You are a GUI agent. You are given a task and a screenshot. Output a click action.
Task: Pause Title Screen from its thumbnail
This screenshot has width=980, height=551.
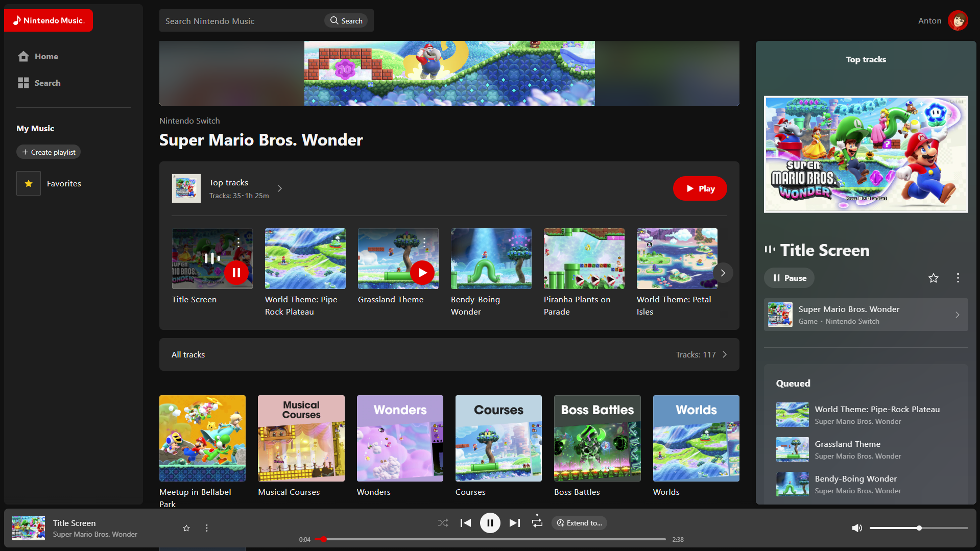236,273
